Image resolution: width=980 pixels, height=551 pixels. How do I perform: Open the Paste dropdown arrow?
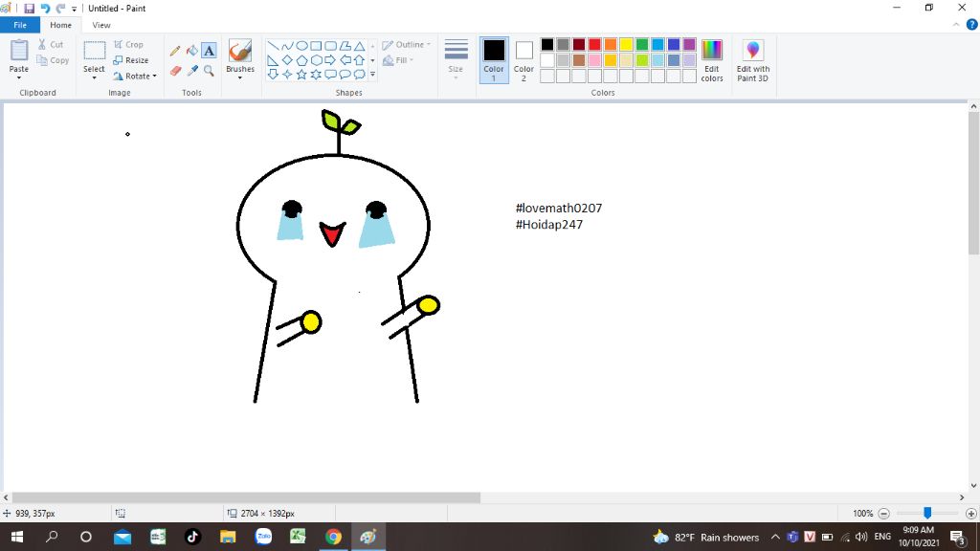coord(19,77)
